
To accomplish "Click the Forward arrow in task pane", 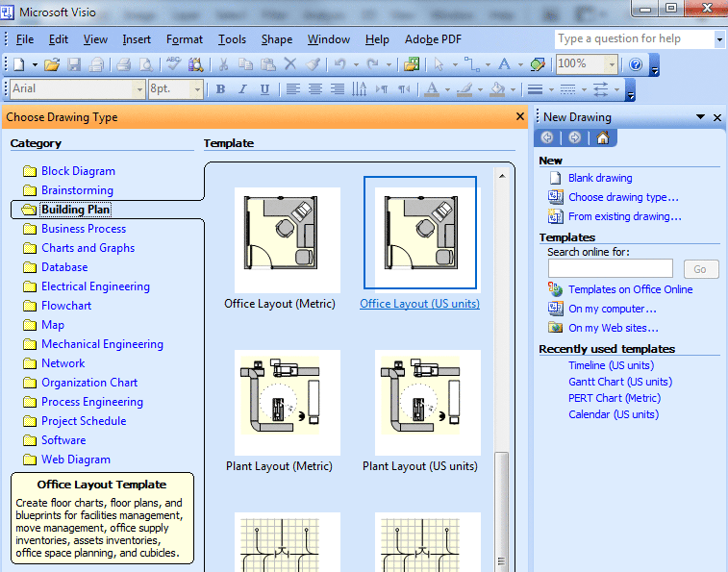I will click(575, 137).
